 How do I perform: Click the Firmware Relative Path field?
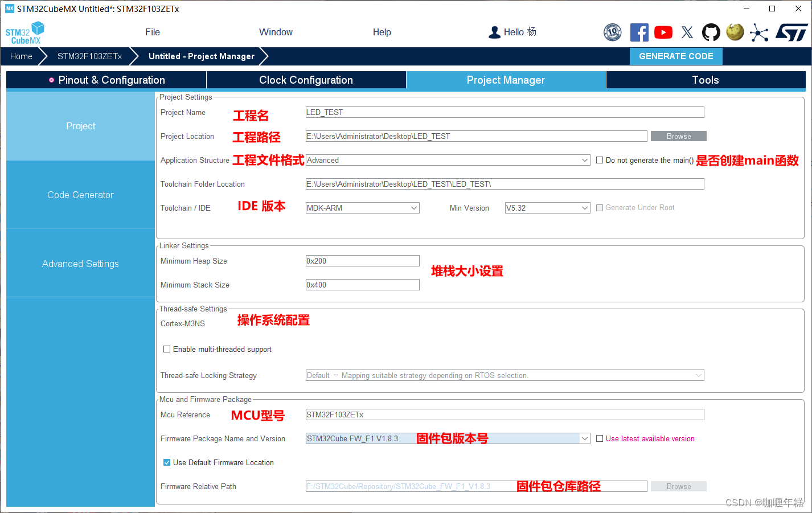tap(476, 486)
